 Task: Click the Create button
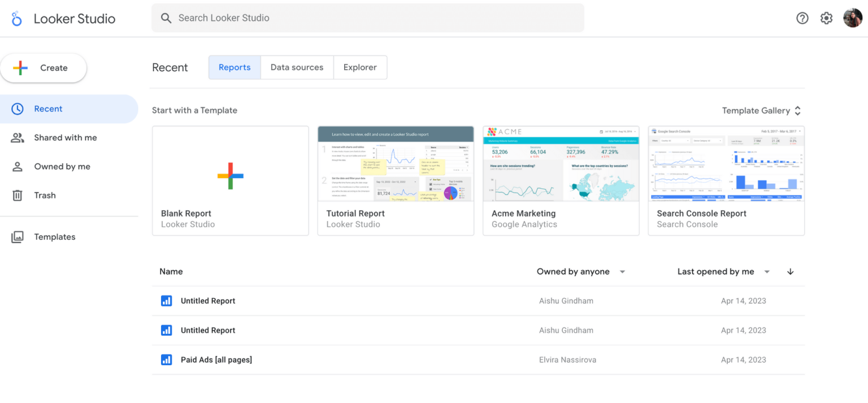click(44, 67)
